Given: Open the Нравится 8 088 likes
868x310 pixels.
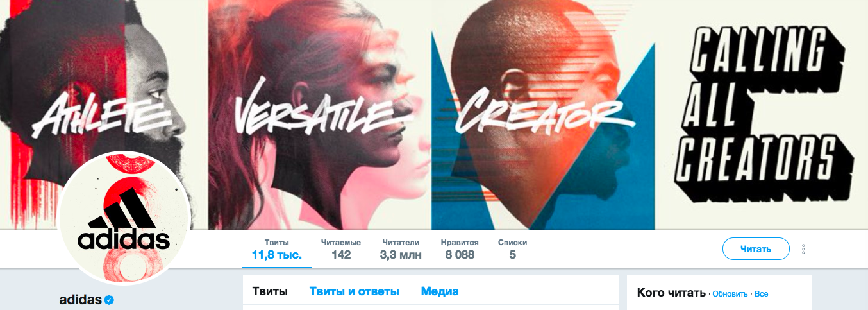Looking at the screenshot, I should [460, 249].
